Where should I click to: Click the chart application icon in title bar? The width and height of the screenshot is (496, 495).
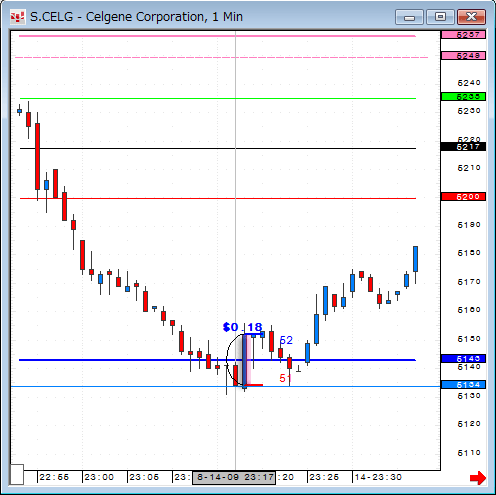coord(17,17)
